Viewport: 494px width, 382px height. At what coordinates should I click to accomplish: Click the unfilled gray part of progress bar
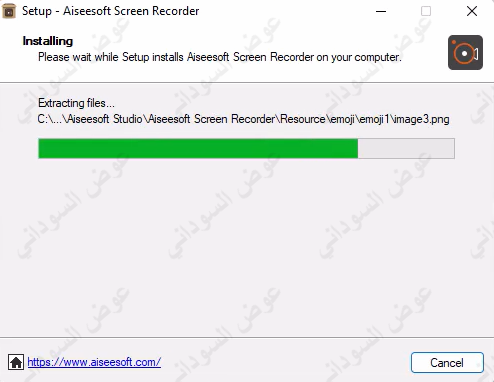click(406, 148)
